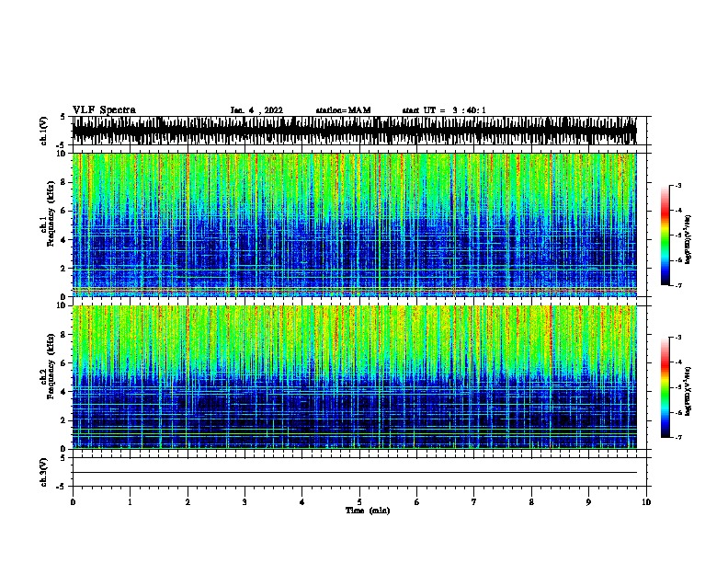Click the "station=MAM" header label

click(x=343, y=110)
